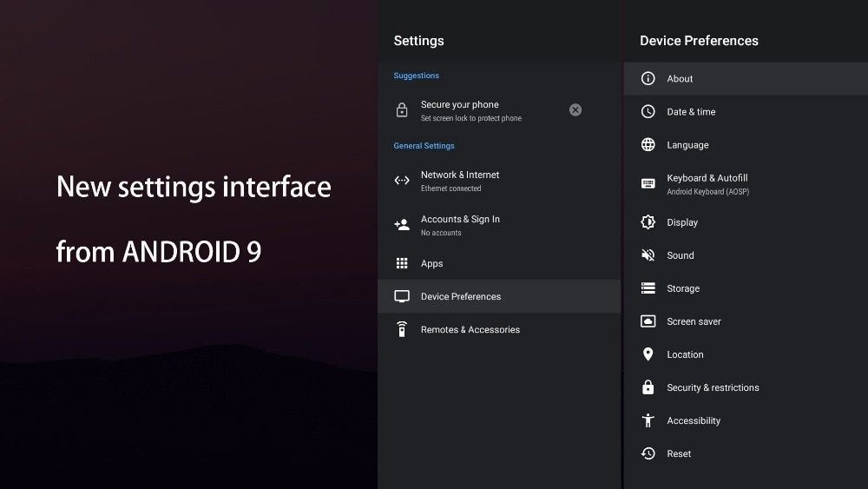Click the Reset restore icon
Viewport: 868px width, 489px height.
coord(648,453)
